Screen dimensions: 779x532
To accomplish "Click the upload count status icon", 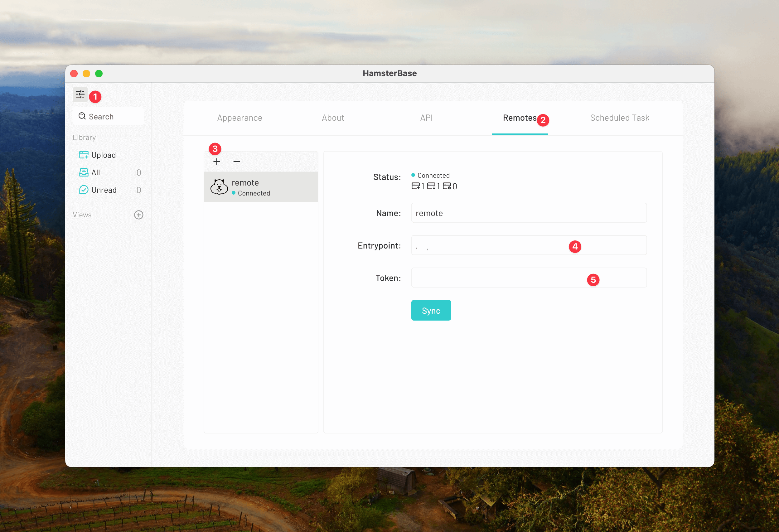I will point(415,186).
